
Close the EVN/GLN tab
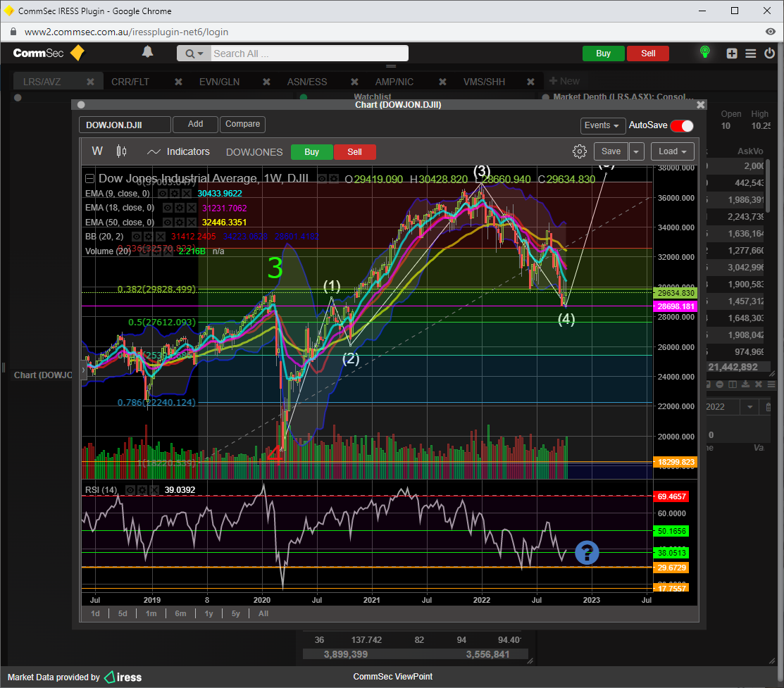click(x=266, y=82)
